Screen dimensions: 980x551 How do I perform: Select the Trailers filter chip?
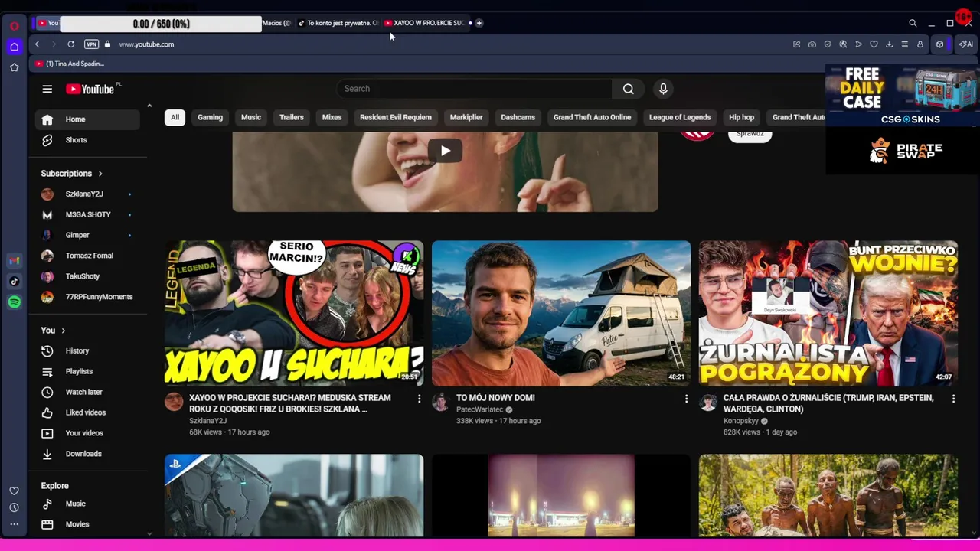pyautogui.click(x=292, y=117)
